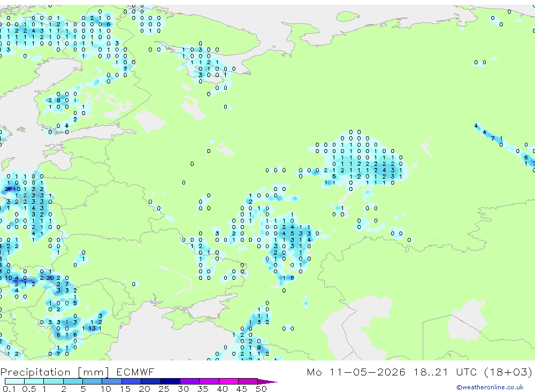Click the date "Mo 11-05-2026"
Viewport: 535px width, 392px height.
click(x=356, y=372)
